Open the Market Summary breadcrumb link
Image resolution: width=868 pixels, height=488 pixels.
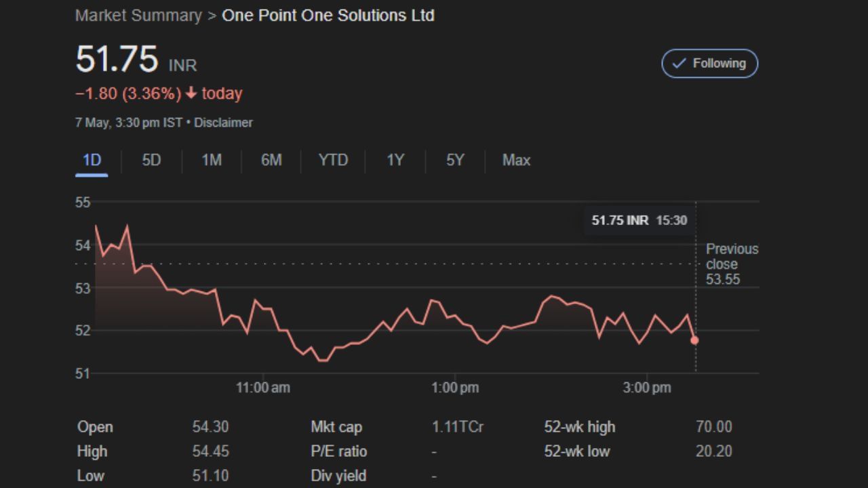coord(138,15)
